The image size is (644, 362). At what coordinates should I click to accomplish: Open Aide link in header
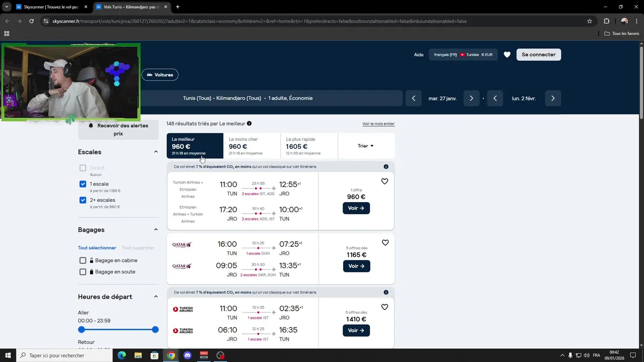(x=419, y=55)
